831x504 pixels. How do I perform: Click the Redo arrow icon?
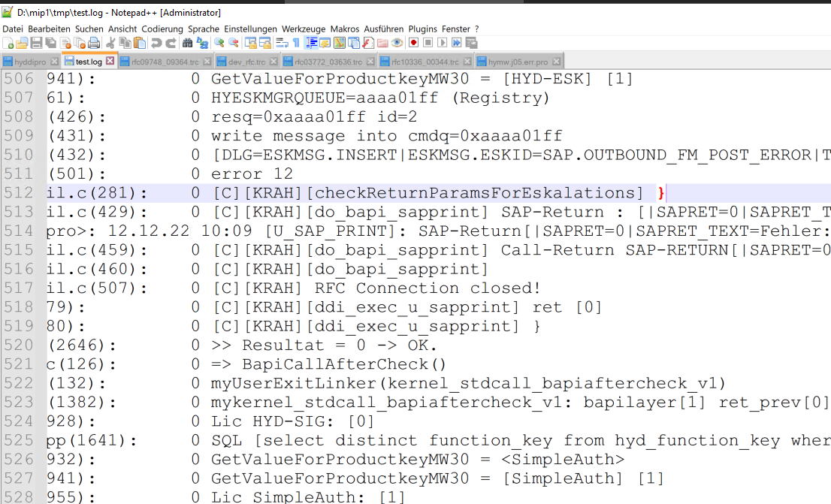171,43
